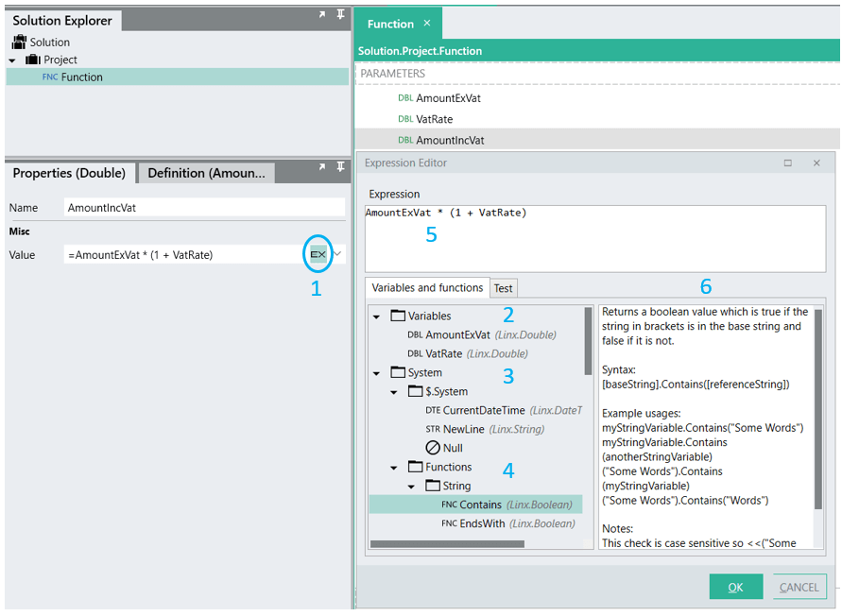Select the Function item in Solution Explorer

coord(178,77)
